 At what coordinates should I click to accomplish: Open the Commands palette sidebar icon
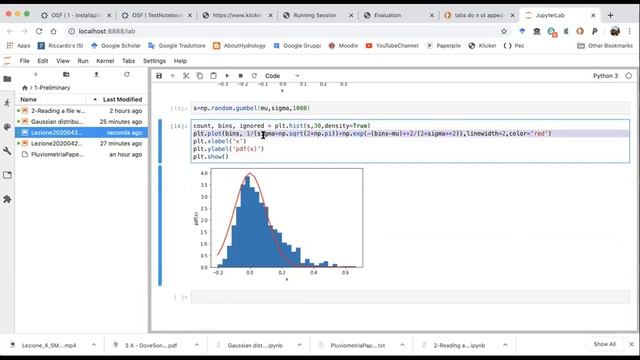[x=7, y=127]
